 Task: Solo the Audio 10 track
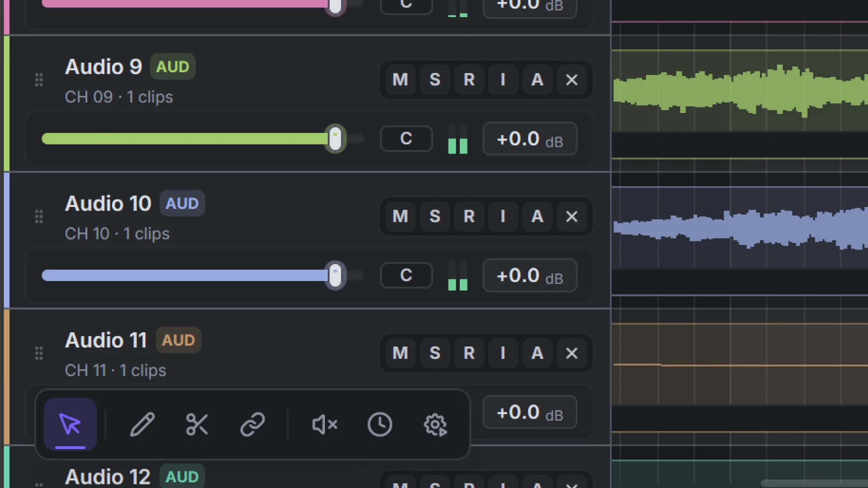(435, 216)
